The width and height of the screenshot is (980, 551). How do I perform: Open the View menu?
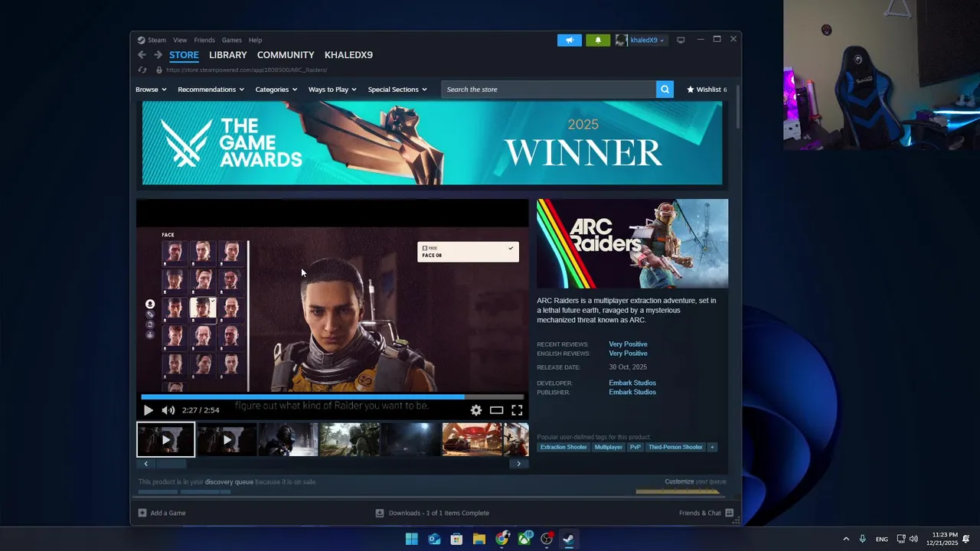180,41
